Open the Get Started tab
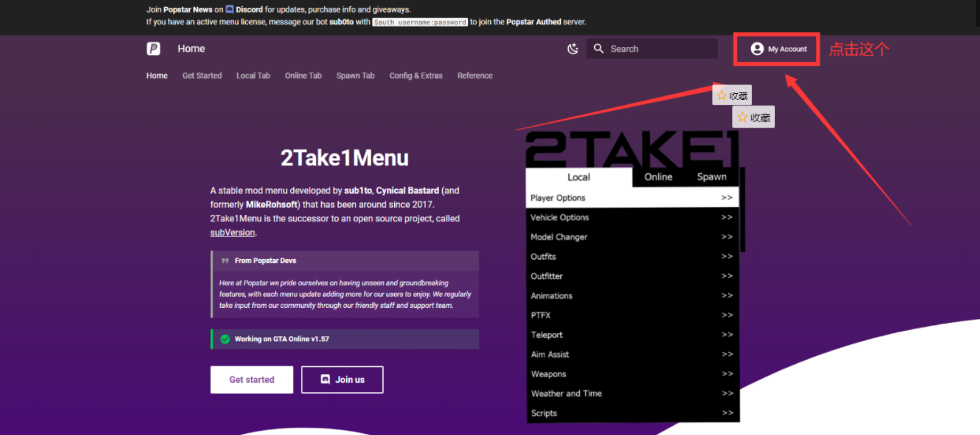Screen dimensions: 980x435 [x=202, y=75]
